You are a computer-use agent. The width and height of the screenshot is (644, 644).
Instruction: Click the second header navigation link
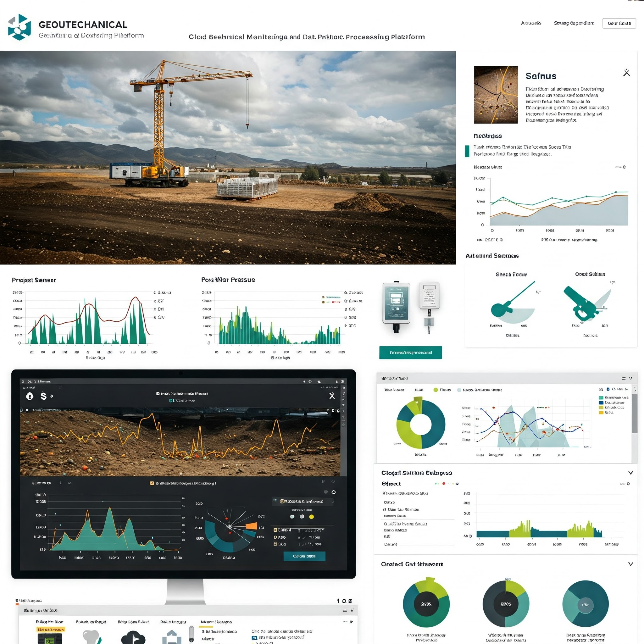pyautogui.click(x=574, y=23)
